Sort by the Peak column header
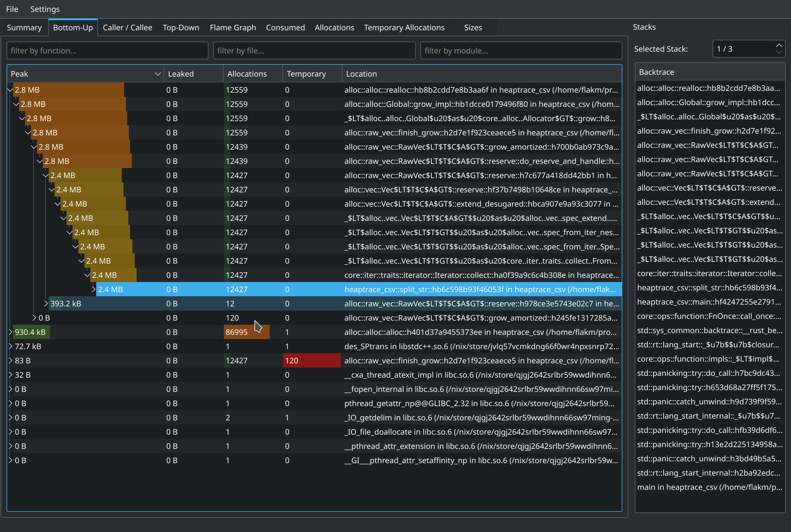Screen dimensions: 791x532 point(85,74)
